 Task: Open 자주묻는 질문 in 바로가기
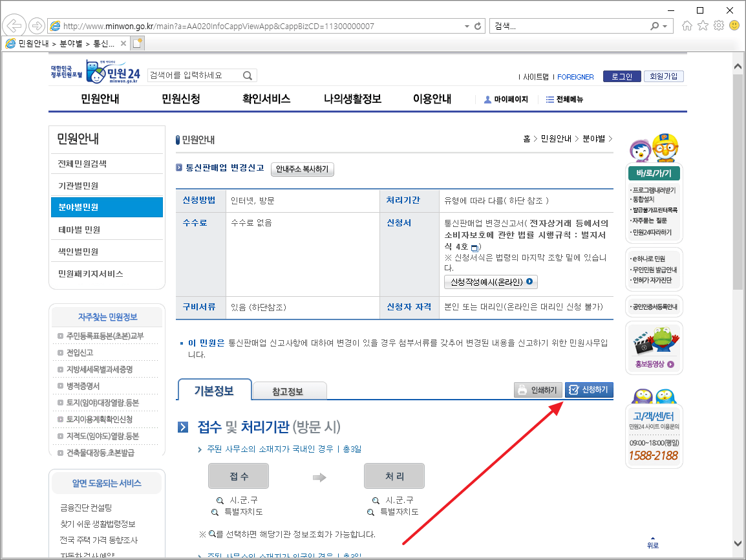[x=650, y=221]
